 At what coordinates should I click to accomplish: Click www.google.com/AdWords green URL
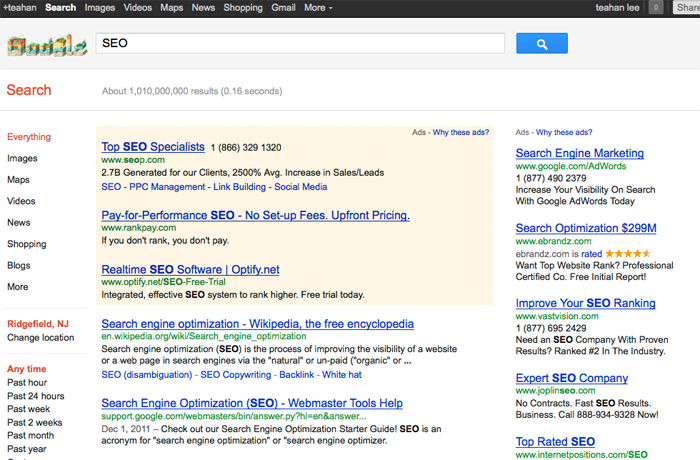(571, 166)
